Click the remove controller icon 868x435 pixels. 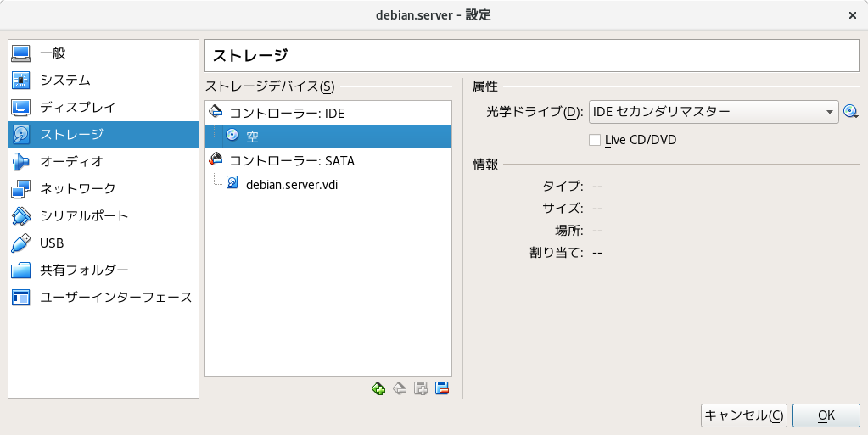[400, 388]
